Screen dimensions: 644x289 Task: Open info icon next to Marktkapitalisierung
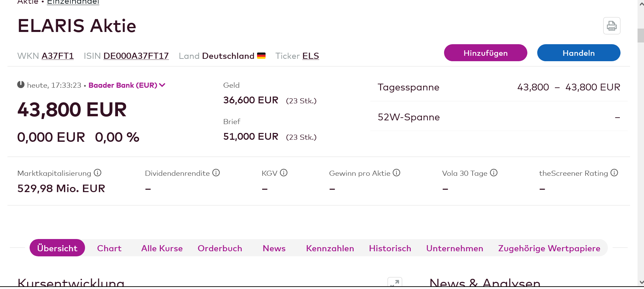[x=98, y=173]
